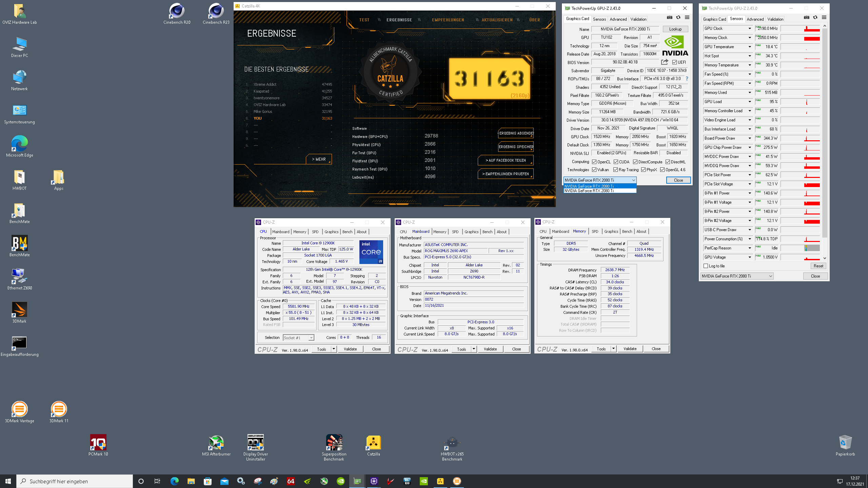Toggle the PhysX checkbox
Viewport: 868px width, 488px height.
point(643,170)
